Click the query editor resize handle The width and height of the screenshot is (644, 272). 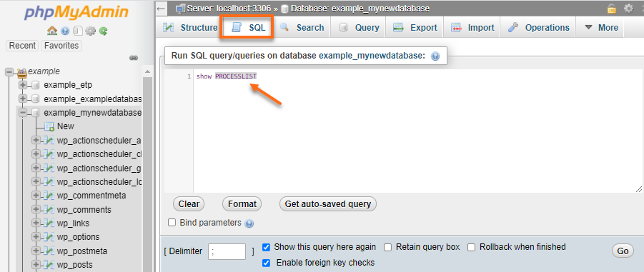coord(638,188)
